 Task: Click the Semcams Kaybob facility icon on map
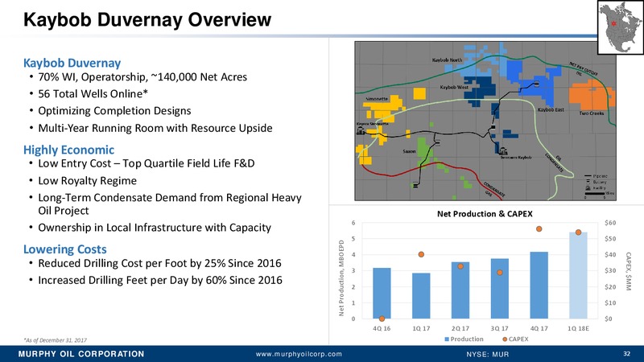click(x=503, y=151)
